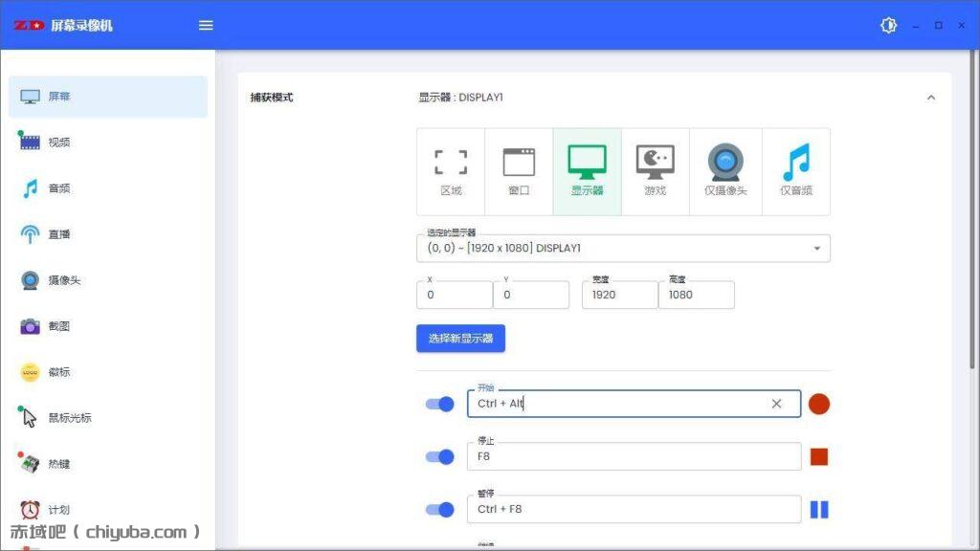Select the 窗口 window capture mode
The width and height of the screenshot is (980, 551).
pos(519,170)
